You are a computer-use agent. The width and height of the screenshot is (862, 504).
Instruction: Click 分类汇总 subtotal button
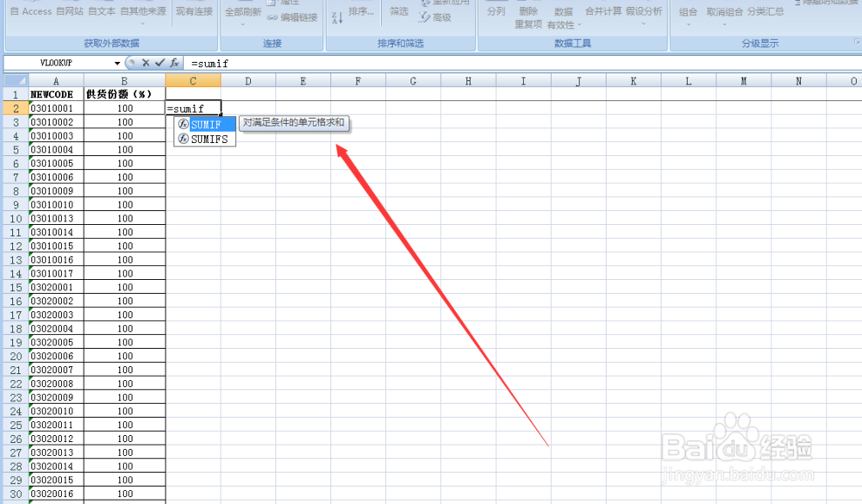click(765, 11)
